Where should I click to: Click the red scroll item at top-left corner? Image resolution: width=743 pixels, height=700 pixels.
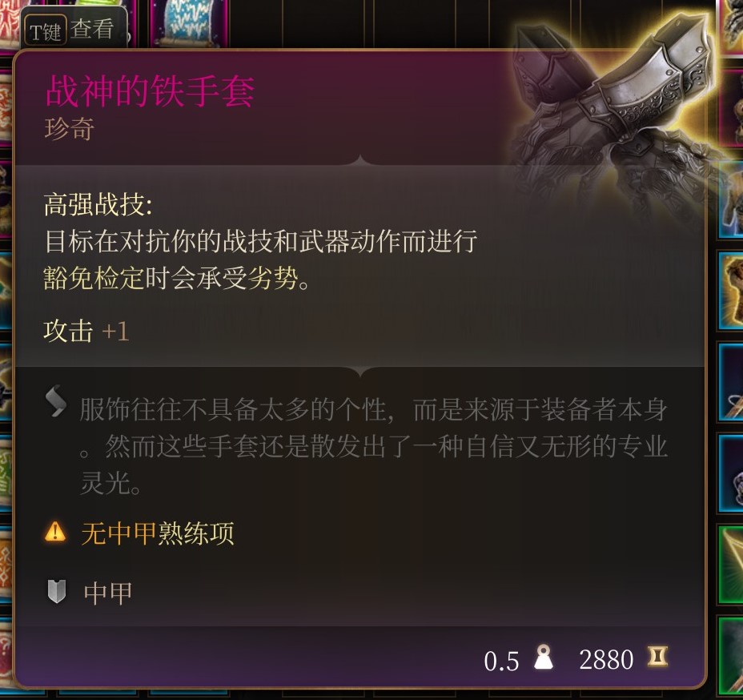coord(10,24)
